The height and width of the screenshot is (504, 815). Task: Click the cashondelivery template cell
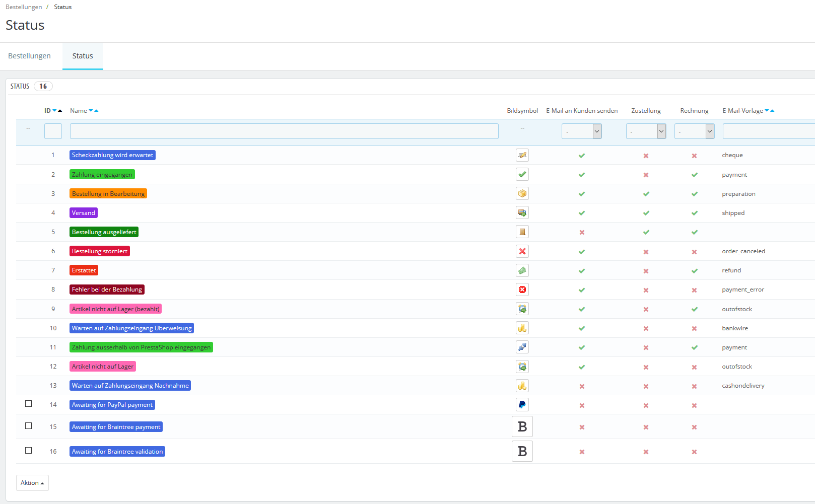[x=743, y=386]
